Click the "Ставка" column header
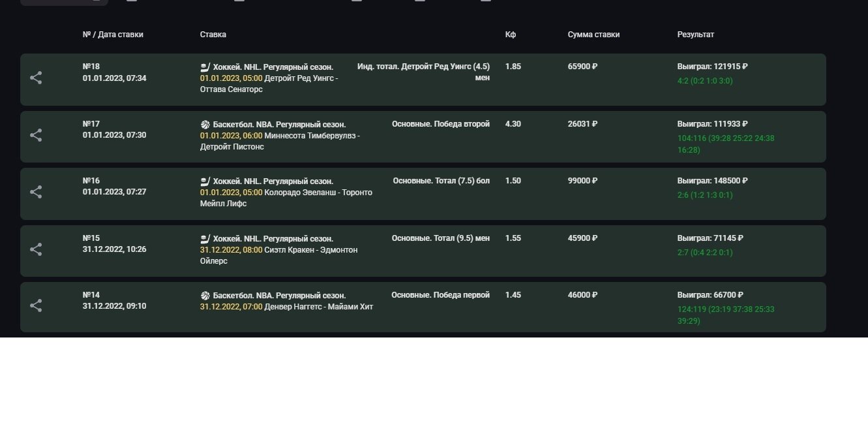This screenshot has width=868, height=423. tap(213, 35)
